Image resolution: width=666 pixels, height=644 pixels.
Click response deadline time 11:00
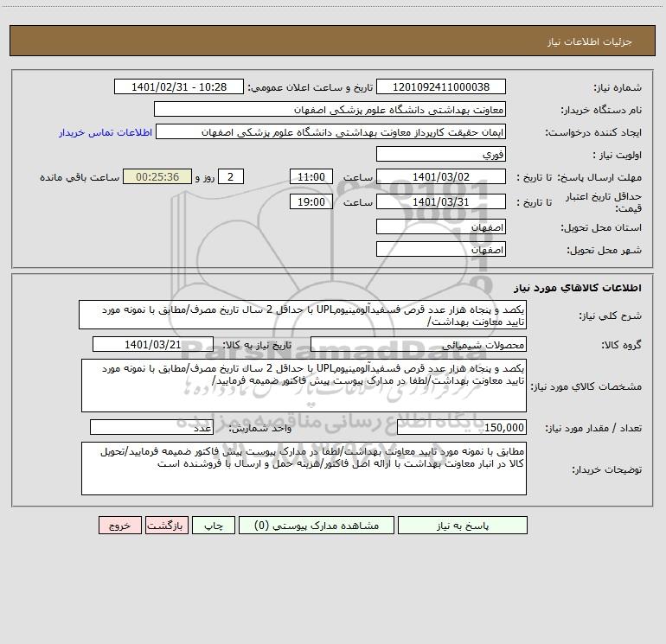[x=311, y=176]
